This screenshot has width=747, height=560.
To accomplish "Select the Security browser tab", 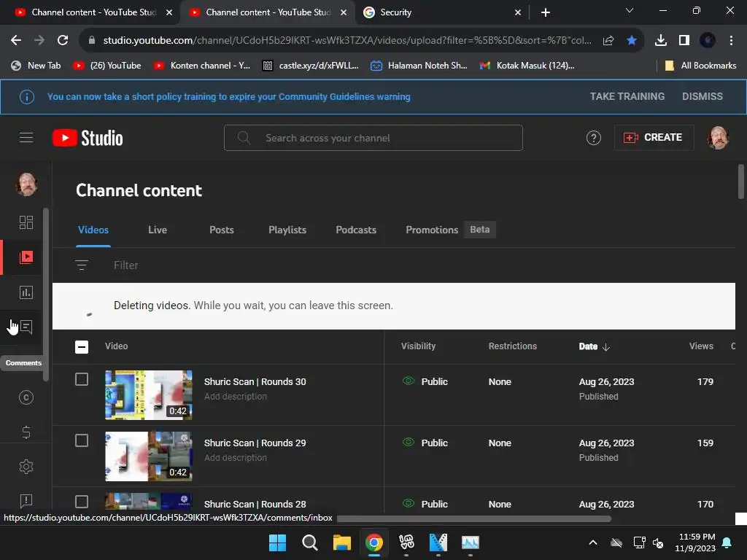I will coord(441,12).
